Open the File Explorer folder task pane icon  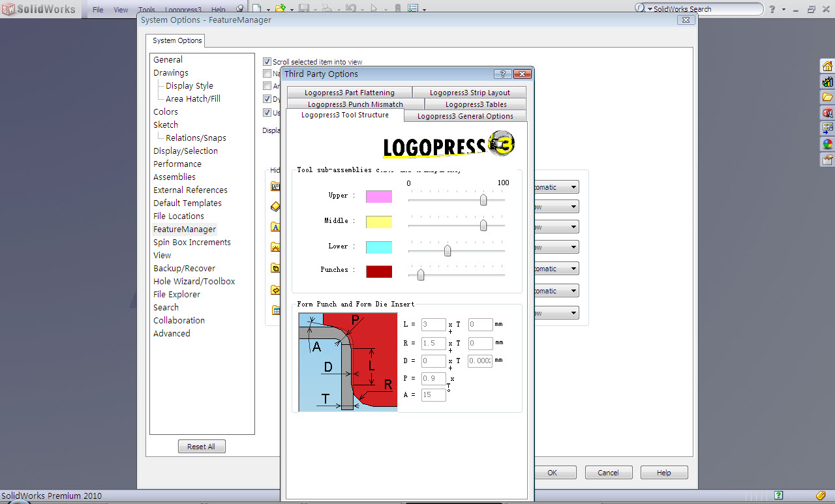pyautogui.click(x=827, y=97)
